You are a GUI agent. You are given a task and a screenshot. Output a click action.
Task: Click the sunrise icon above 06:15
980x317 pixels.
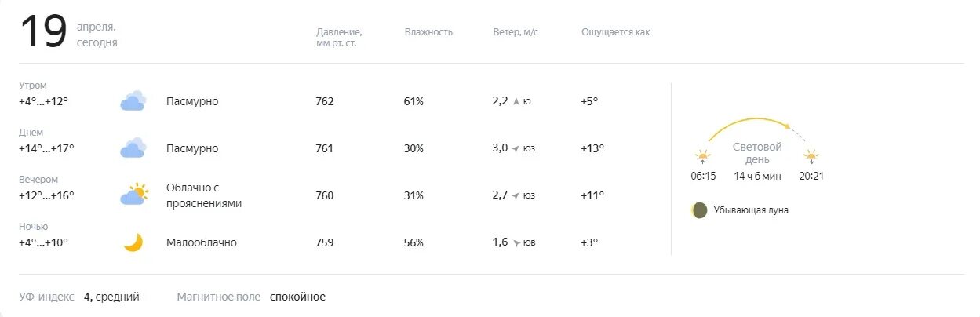[702, 156]
